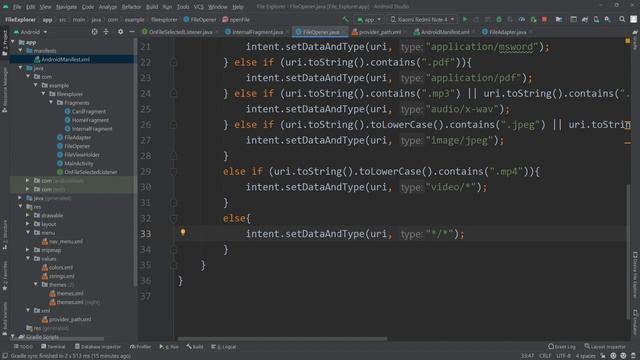Click the CRLF line separator in status bar
The image size is (640, 360).
pyautogui.click(x=545, y=356)
